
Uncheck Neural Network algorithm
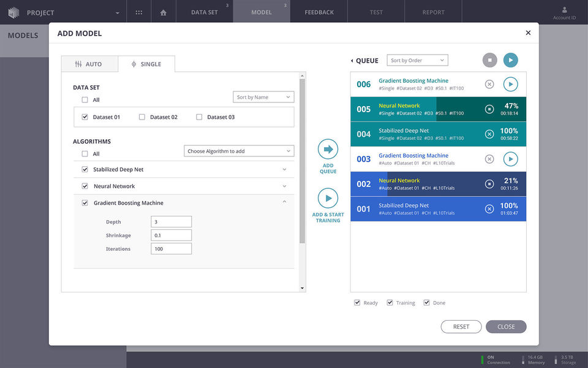[85, 186]
